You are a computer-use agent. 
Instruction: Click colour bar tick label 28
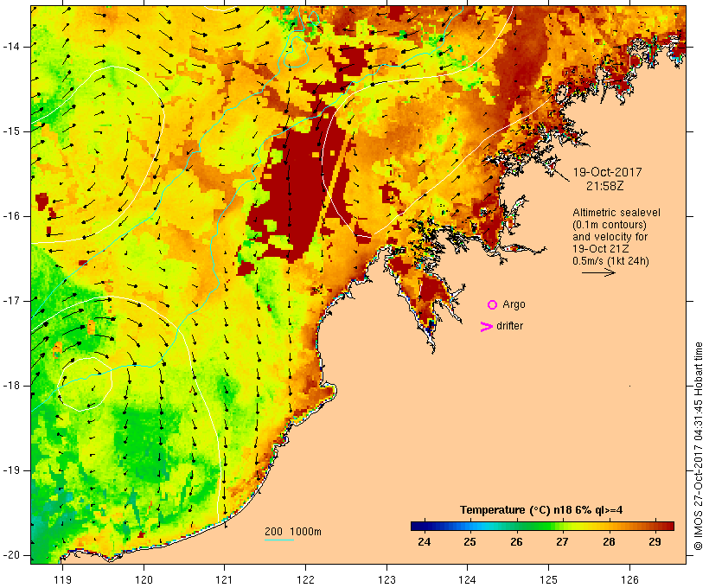[609, 542]
